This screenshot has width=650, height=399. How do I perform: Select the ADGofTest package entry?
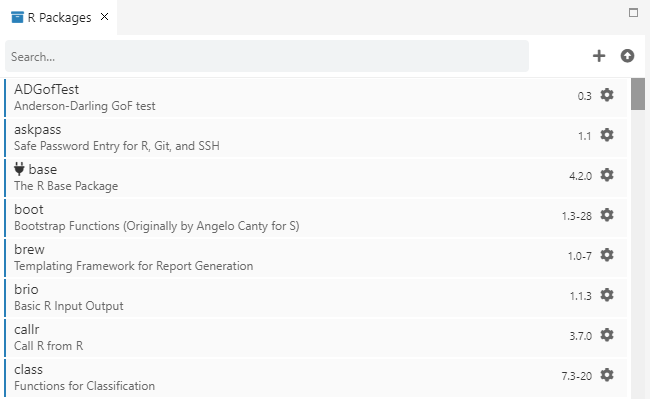pyautogui.click(x=316, y=97)
